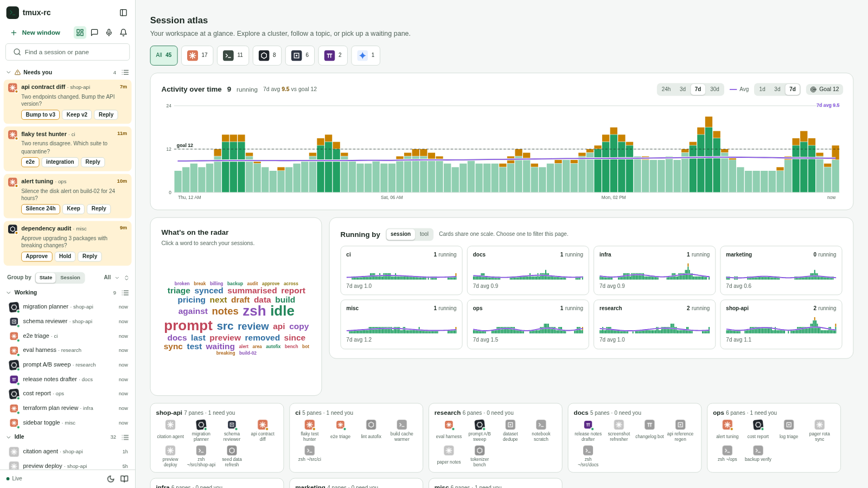Toggle dark mode moon icon
The width and height of the screenshot is (868, 488).
(x=111, y=479)
